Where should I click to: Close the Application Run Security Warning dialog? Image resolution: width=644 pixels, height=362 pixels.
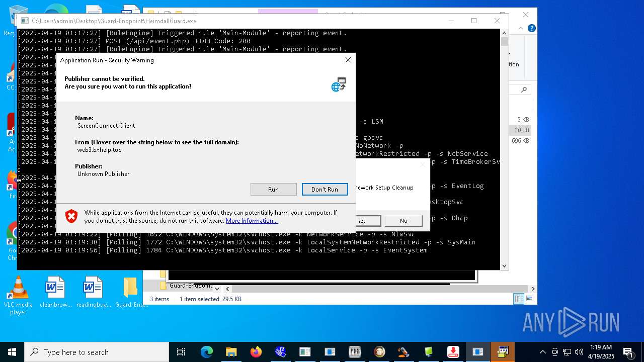pyautogui.click(x=348, y=60)
